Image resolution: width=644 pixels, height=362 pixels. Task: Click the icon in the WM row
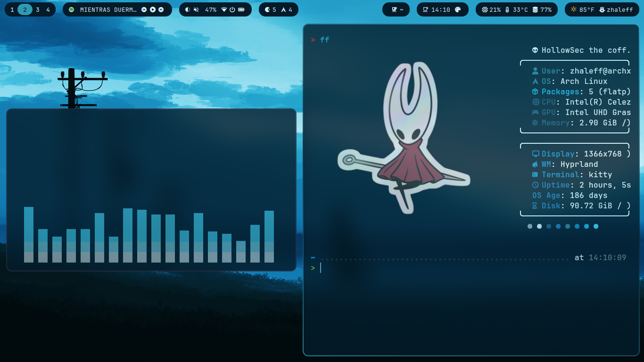pos(535,164)
